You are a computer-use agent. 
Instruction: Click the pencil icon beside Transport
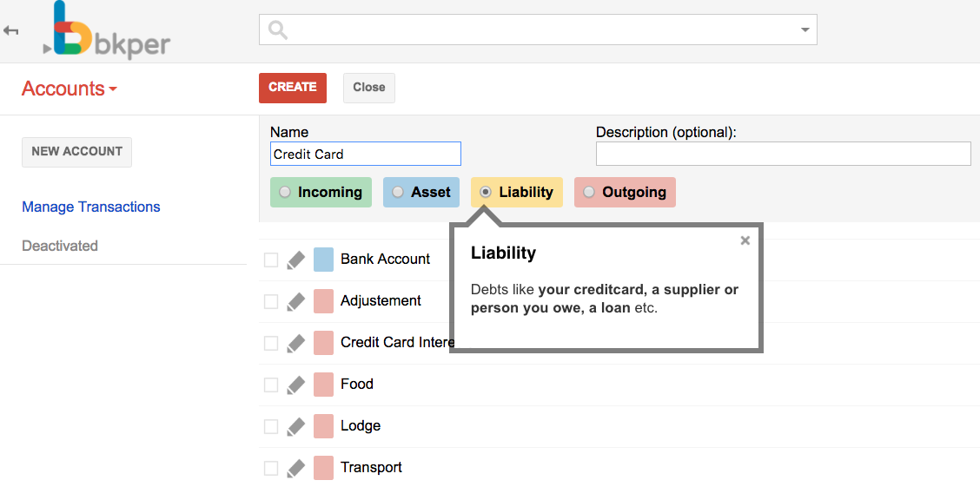(295, 468)
